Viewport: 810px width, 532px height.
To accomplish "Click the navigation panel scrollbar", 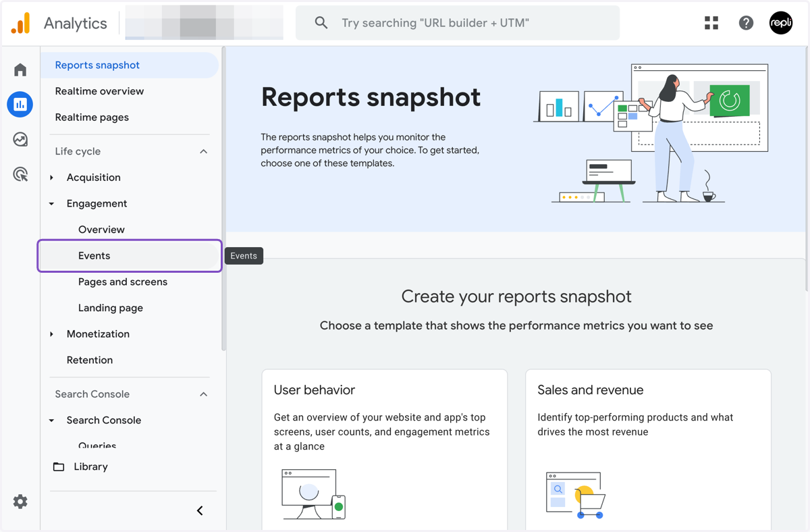I will pyautogui.click(x=223, y=199).
